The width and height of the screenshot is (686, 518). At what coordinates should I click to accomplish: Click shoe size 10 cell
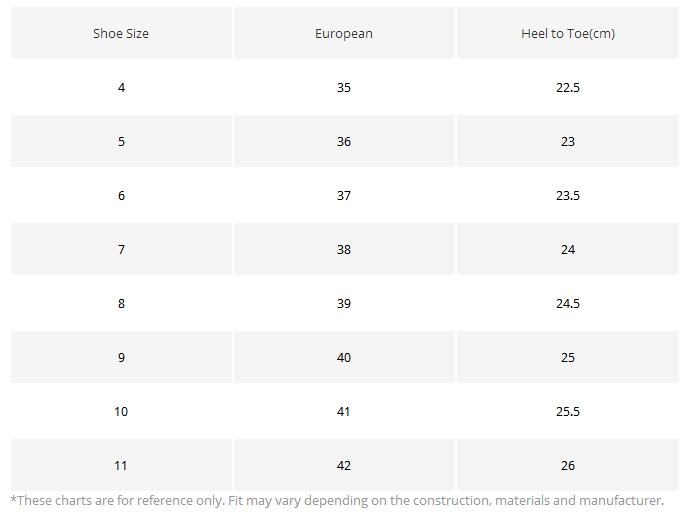click(x=121, y=411)
